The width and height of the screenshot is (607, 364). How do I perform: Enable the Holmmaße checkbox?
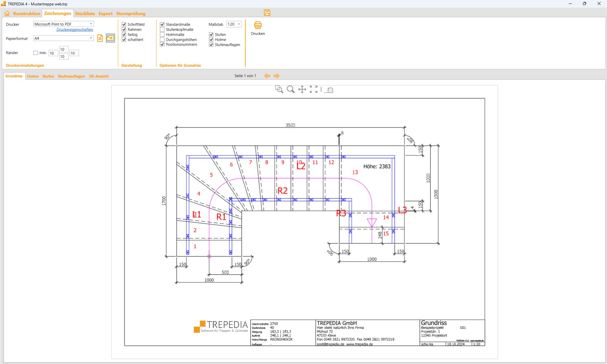(x=162, y=34)
